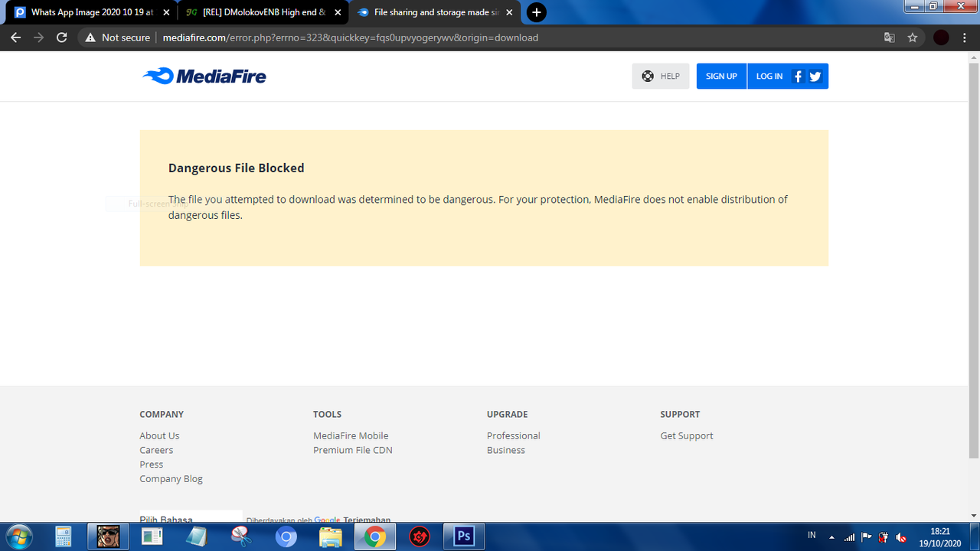
Task: Open the Snipping Tool taskbar icon
Action: [241, 536]
